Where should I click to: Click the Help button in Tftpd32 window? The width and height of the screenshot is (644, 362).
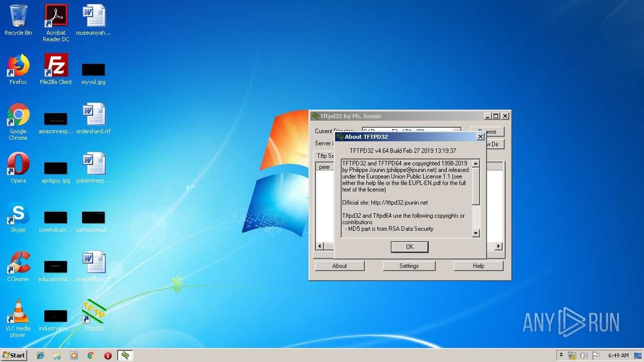(x=478, y=266)
